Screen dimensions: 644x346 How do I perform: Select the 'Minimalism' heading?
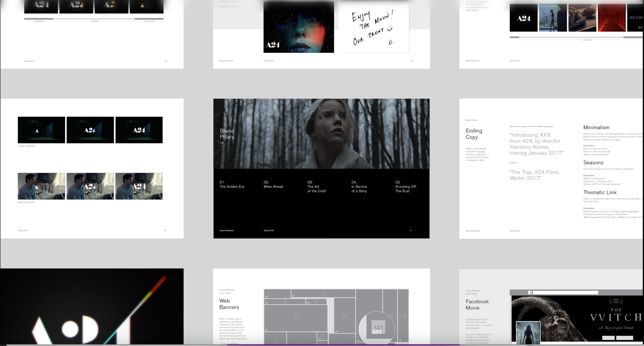tap(596, 127)
